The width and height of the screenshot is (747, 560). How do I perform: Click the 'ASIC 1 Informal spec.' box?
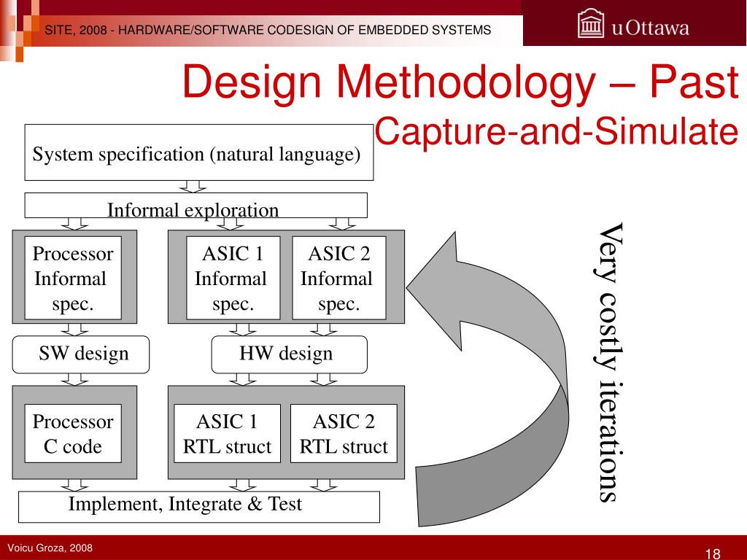[233, 278]
